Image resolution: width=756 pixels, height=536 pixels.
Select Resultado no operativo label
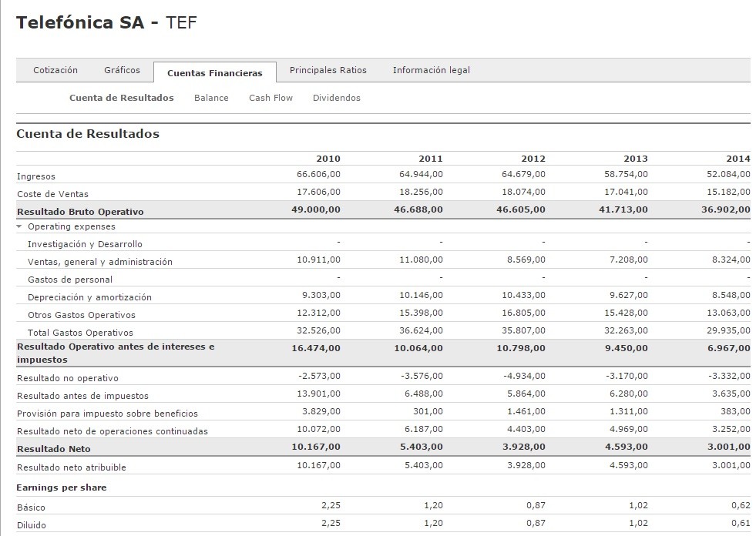(68, 378)
